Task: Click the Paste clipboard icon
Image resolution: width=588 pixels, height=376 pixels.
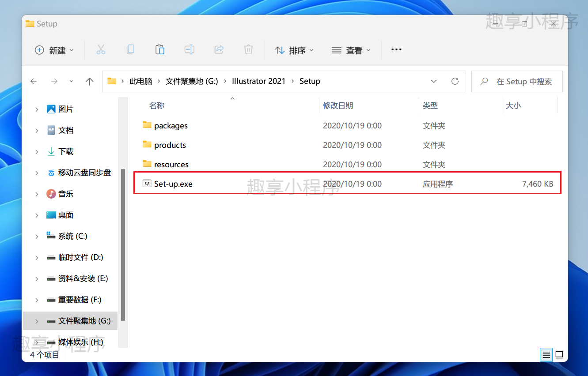Action: [160, 50]
